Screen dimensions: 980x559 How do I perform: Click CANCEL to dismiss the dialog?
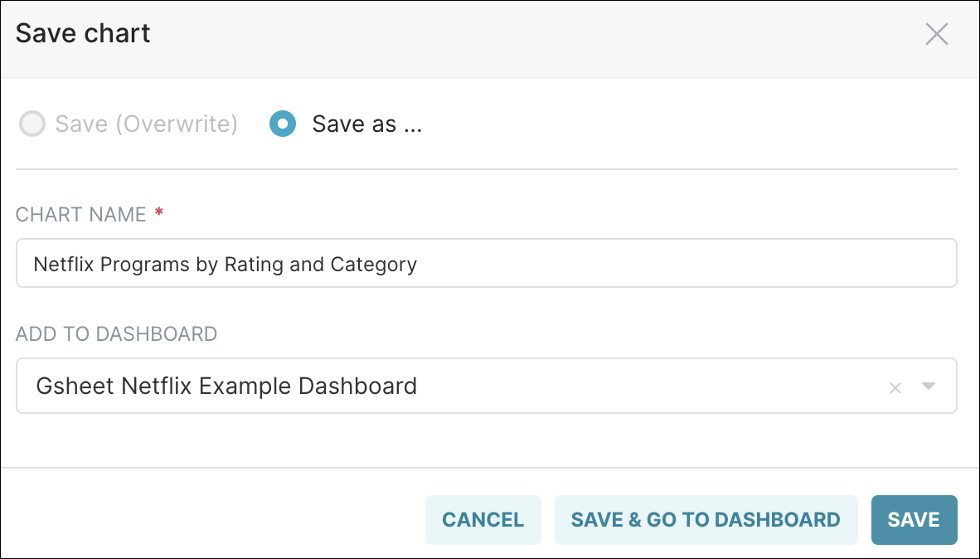click(483, 519)
